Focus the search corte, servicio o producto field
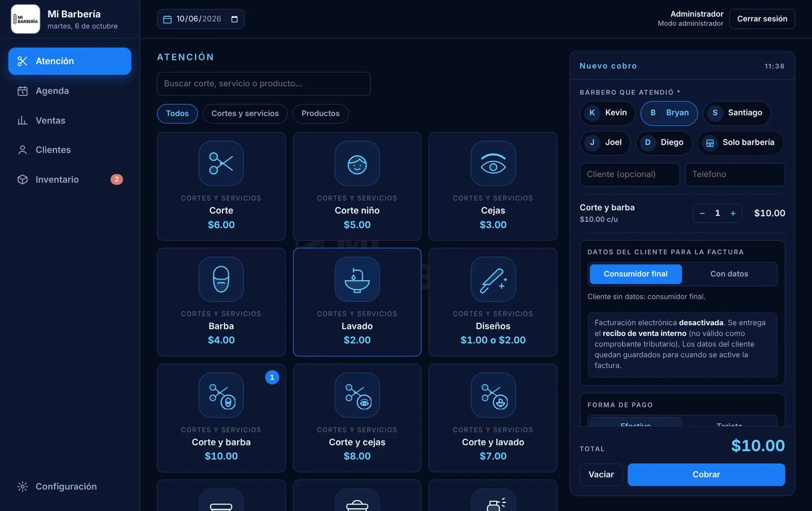The image size is (812, 511). [x=263, y=84]
